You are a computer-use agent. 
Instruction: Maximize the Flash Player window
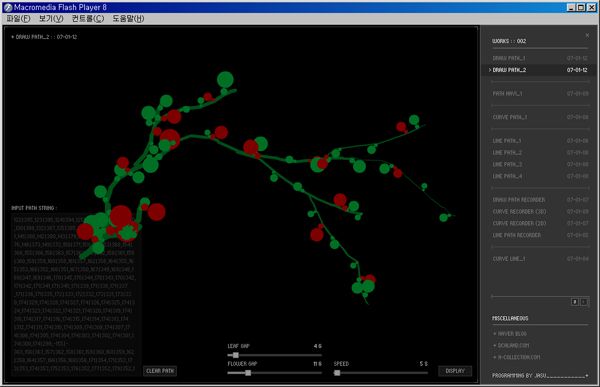tap(580, 7)
